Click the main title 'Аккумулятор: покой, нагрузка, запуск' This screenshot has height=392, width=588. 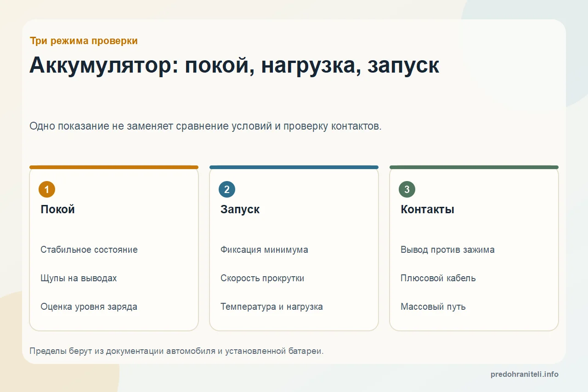click(x=234, y=66)
